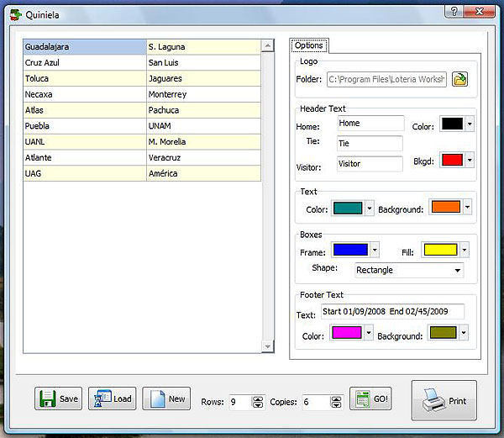
Task: Create a new sheet with New
Action: [x=166, y=398]
